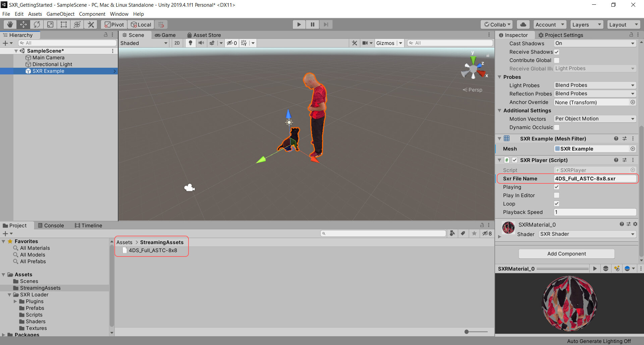Open SXR Player component options menu
Screen dimensions: 644x345
pyautogui.click(x=633, y=160)
